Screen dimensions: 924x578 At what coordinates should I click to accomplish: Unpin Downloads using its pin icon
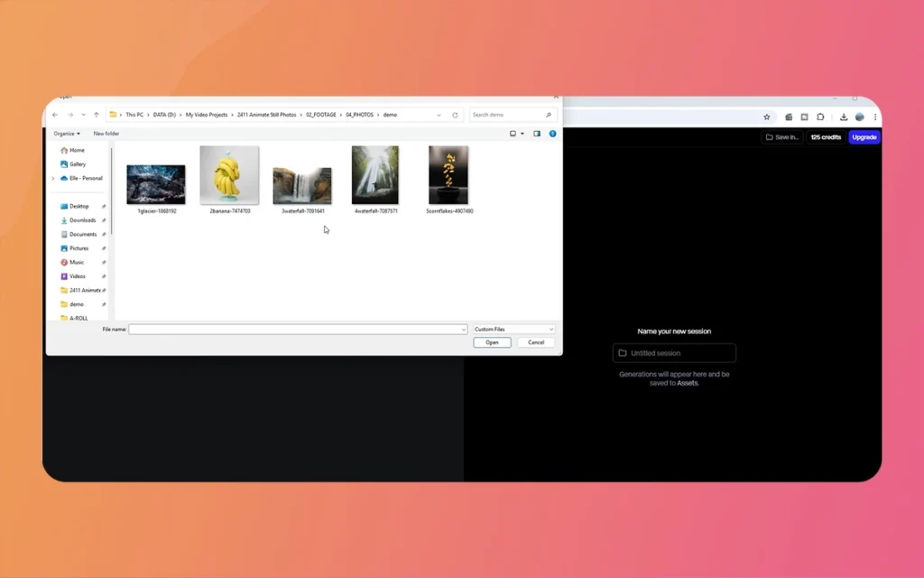point(105,220)
